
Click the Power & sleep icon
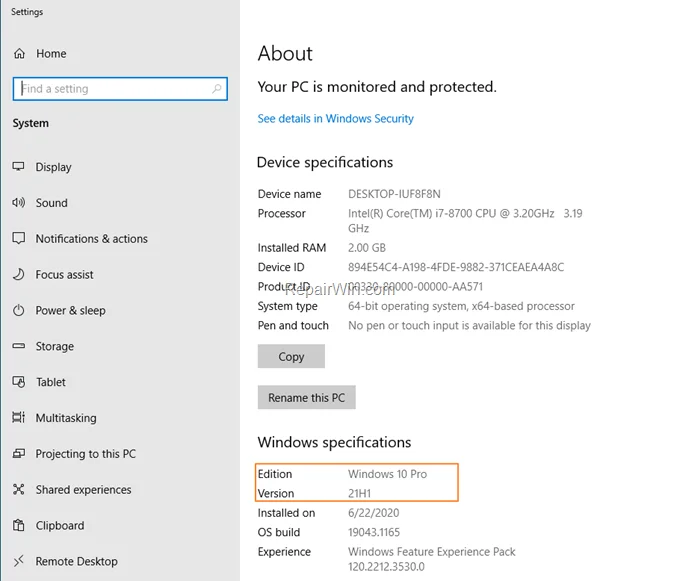[x=19, y=310]
